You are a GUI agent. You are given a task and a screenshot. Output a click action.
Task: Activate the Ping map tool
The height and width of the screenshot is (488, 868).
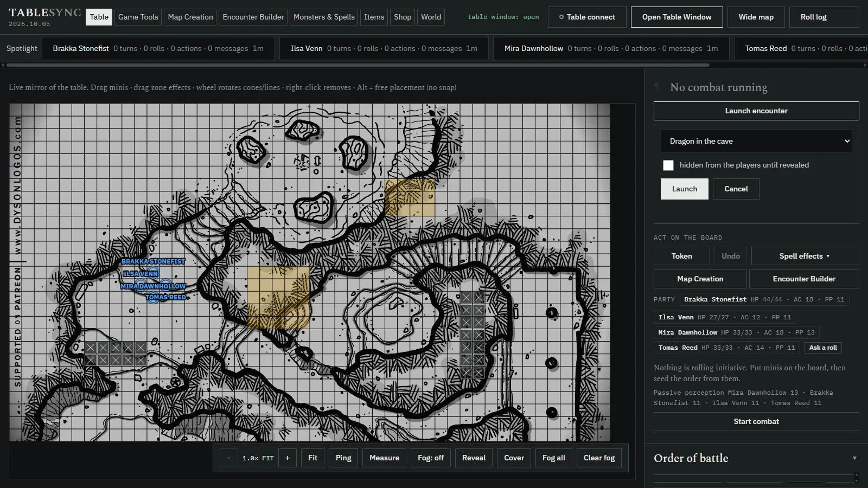click(x=343, y=458)
